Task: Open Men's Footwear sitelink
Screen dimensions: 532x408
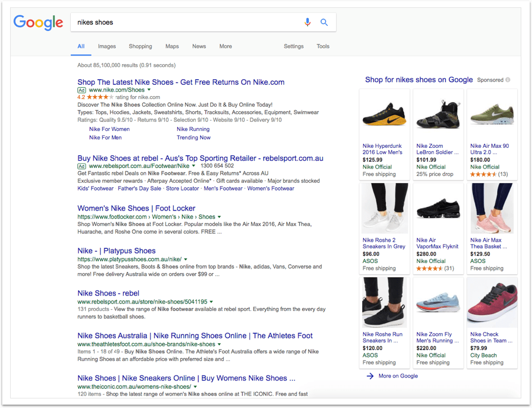Action: 223,189
